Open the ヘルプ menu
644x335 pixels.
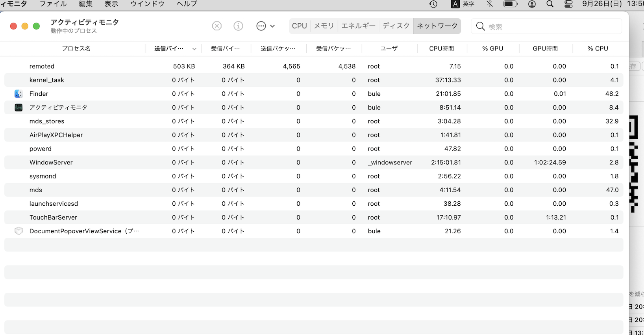(187, 4)
